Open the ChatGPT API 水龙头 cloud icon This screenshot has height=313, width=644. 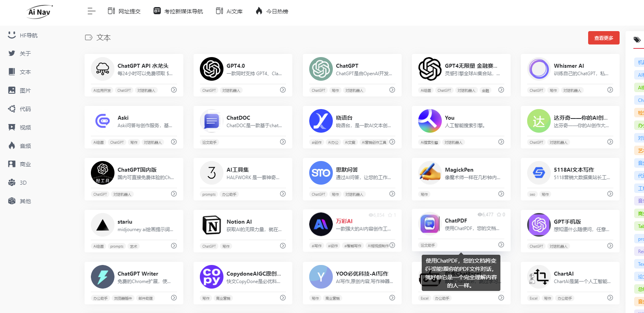click(x=103, y=69)
